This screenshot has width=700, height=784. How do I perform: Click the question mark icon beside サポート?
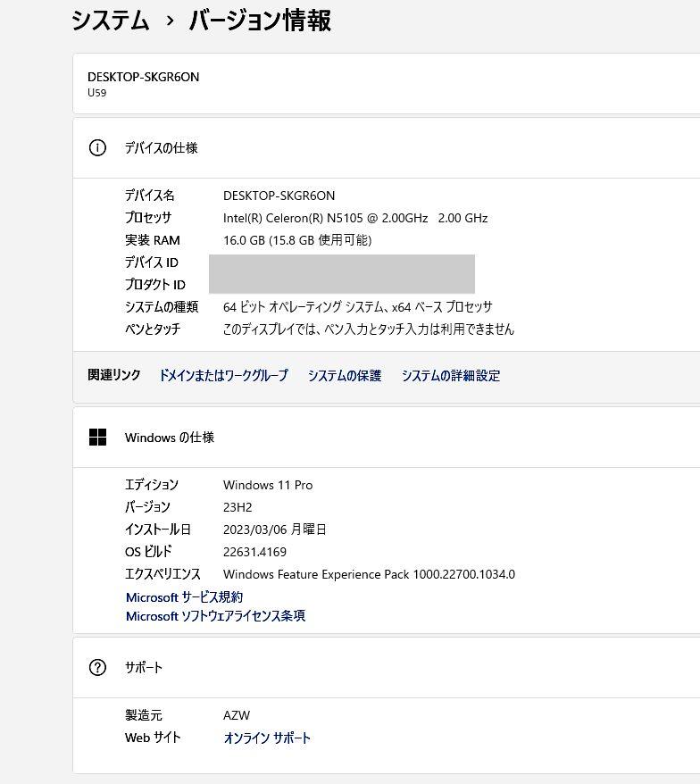click(x=97, y=668)
